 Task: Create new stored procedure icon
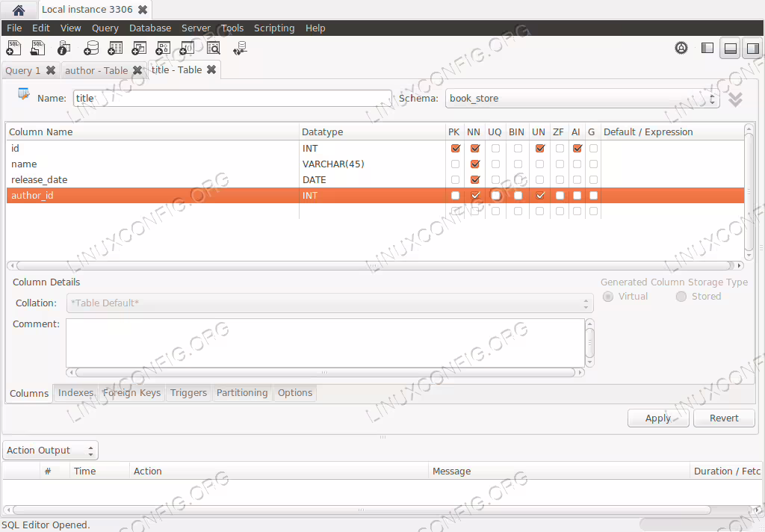[x=163, y=49]
